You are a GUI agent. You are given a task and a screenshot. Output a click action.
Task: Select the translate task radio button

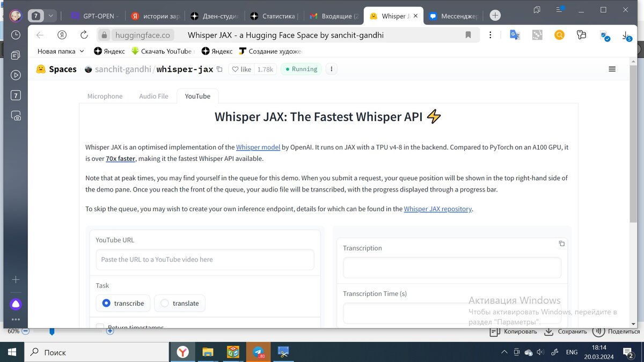165,303
